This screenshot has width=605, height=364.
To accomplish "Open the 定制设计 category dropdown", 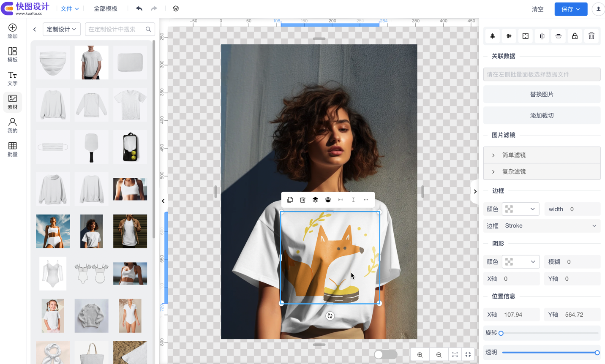I will (62, 29).
